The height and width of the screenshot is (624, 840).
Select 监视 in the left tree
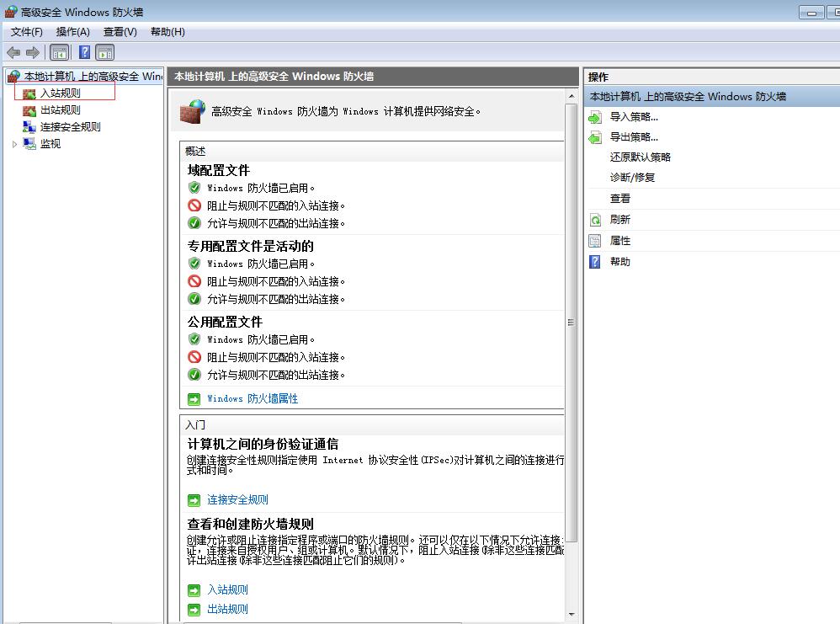tap(51, 144)
